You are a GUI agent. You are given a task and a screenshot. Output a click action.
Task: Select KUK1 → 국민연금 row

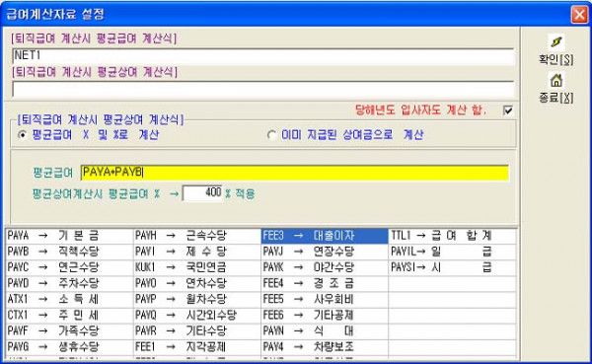point(197,267)
